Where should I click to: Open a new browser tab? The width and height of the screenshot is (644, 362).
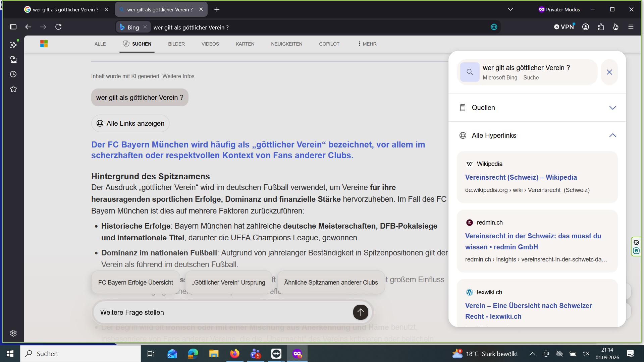(217, 10)
